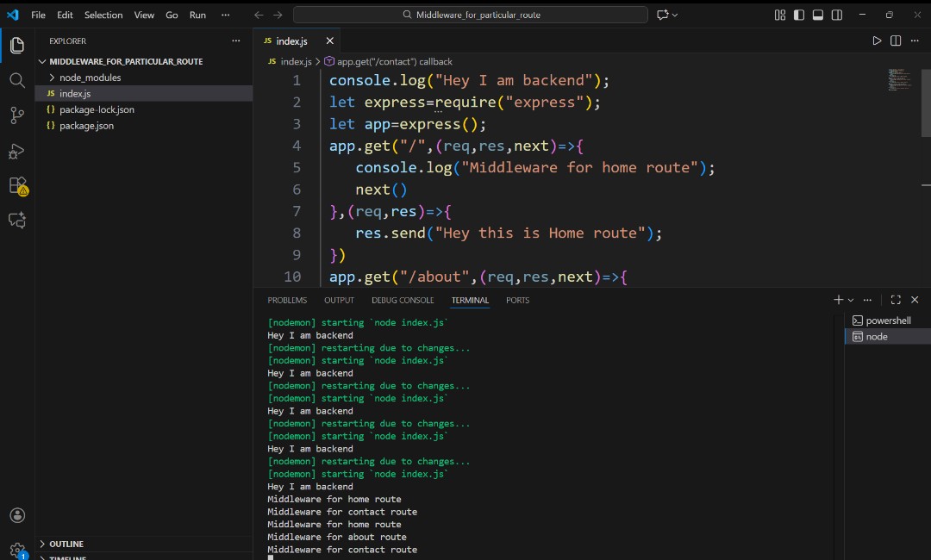
Task: Toggle the panel visibility
Action: [x=817, y=15]
